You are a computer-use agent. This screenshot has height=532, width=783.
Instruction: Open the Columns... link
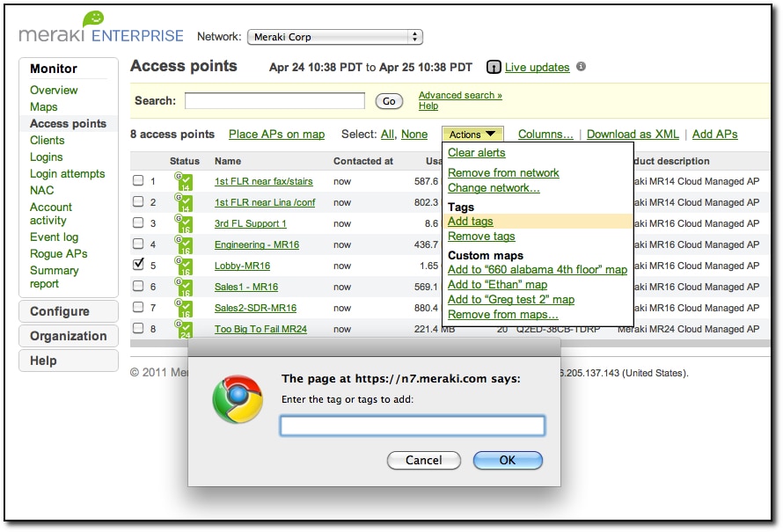tap(545, 135)
